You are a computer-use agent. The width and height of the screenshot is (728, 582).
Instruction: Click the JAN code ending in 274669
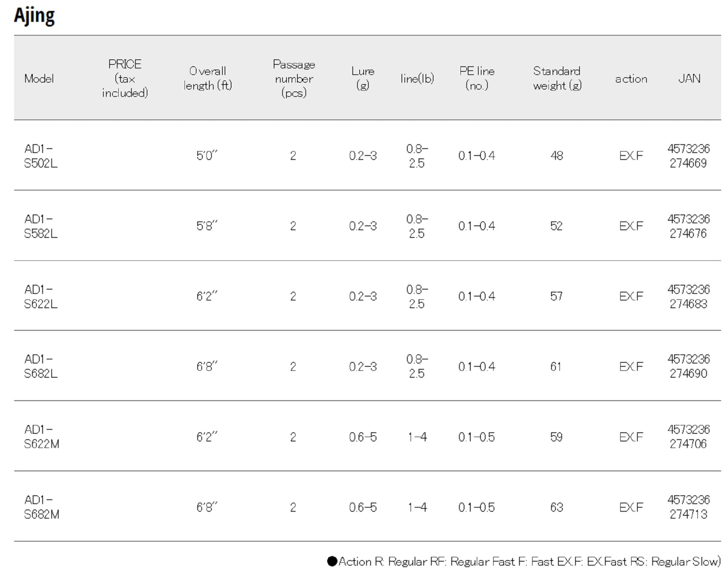688,156
